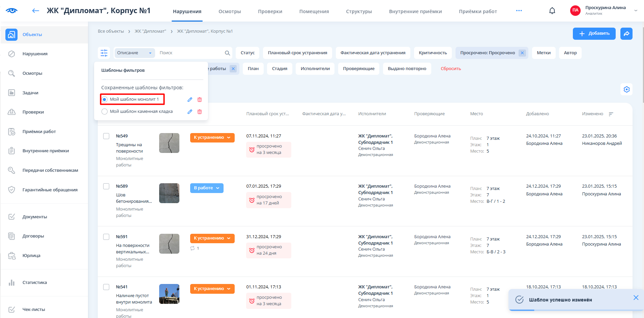Remove the "Просрочено: Просрочено" filter
Image resolution: width=644 pixels, height=318 pixels.
pos(522,53)
